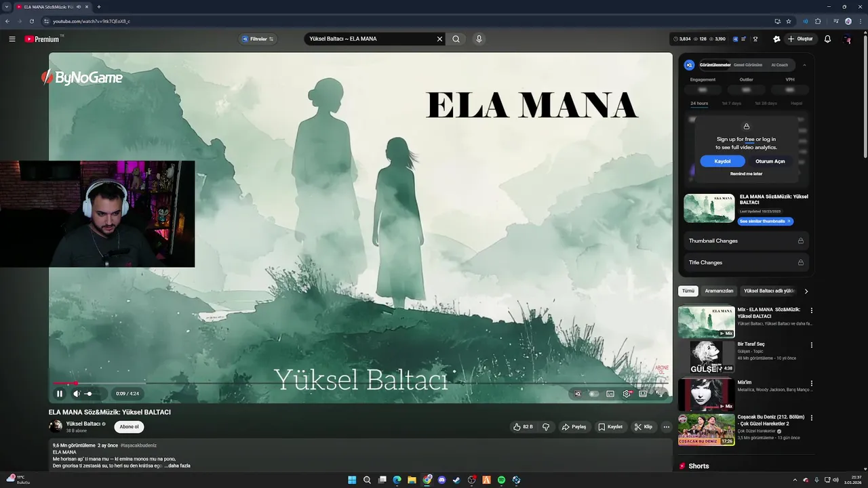Bookmark the page with the star icon

789,21
